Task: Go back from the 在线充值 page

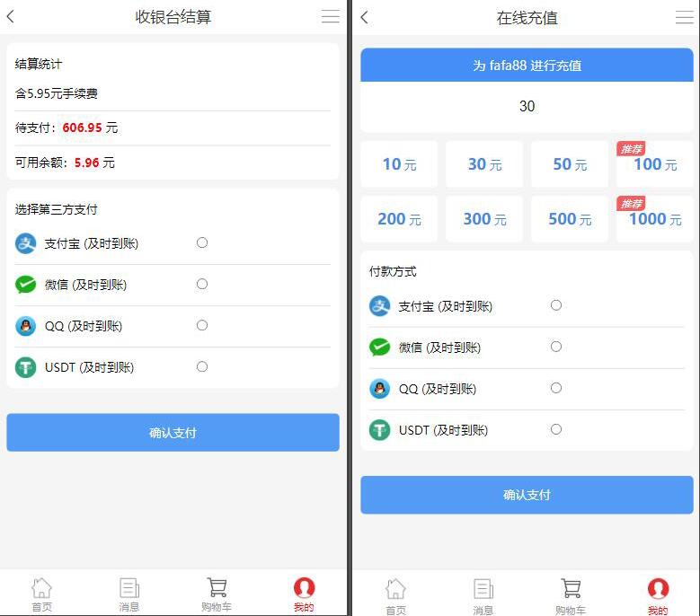Action: tap(364, 17)
